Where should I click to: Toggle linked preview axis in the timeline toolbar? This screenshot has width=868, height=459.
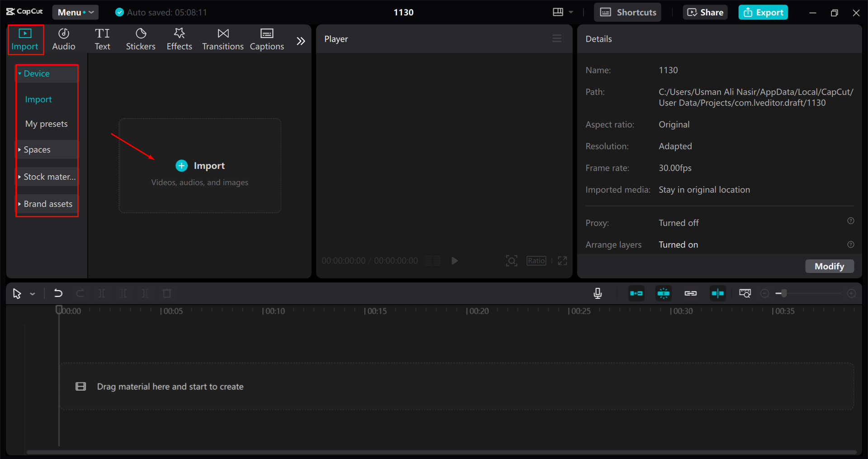[717, 293]
